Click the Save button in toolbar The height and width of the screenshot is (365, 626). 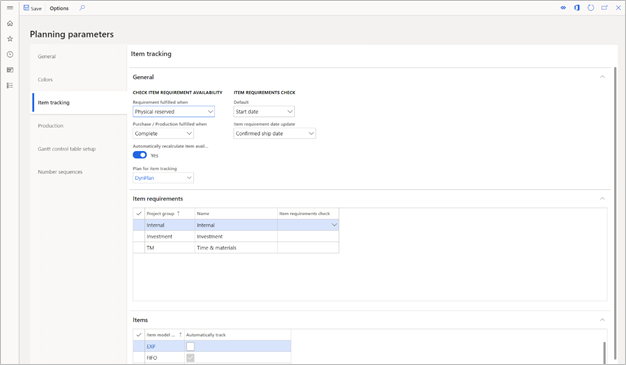pos(32,8)
